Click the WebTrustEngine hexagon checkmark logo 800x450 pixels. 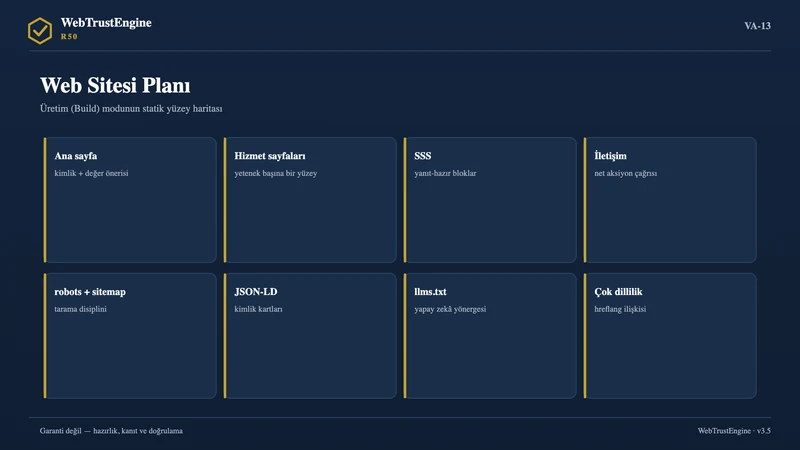40,31
